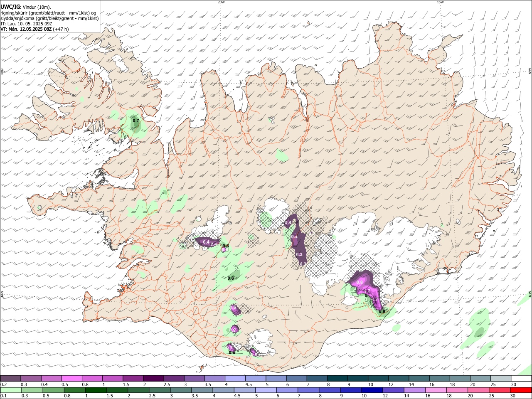Image resolution: width=532 pixels, height=399 pixels.
Task: Click the 15W longitude label
Action: click(440, 2)
